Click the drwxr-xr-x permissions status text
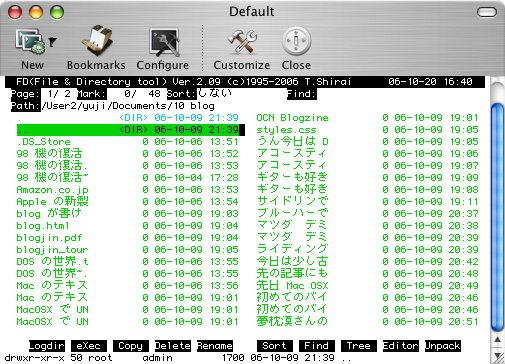Screen dimensions: 505x364 [x=35, y=358]
